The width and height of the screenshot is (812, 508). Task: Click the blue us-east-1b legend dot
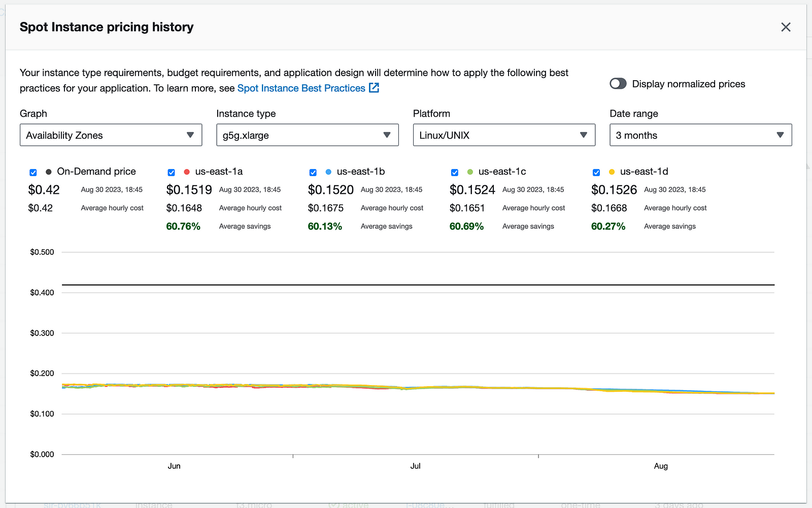click(x=328, y=172)
